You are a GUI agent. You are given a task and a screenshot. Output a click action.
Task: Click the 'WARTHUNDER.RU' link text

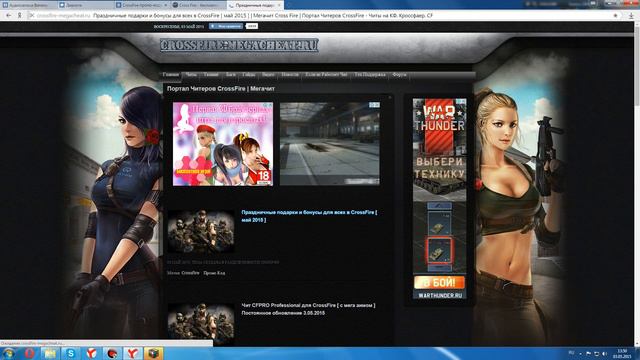(439, 295)
